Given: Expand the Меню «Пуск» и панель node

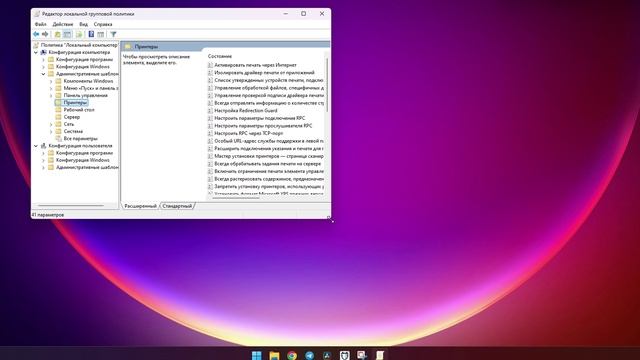Looking at the screenshot, I should pyautogui.click(x=51, y=88).
